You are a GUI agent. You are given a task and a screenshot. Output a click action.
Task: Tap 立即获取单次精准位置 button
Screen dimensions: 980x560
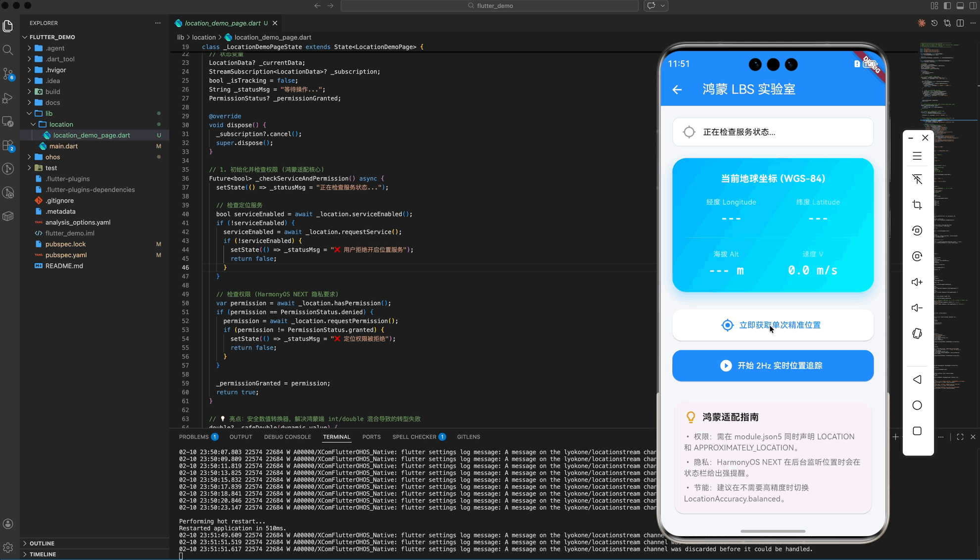pyautogui.click(x=772, y=325)
